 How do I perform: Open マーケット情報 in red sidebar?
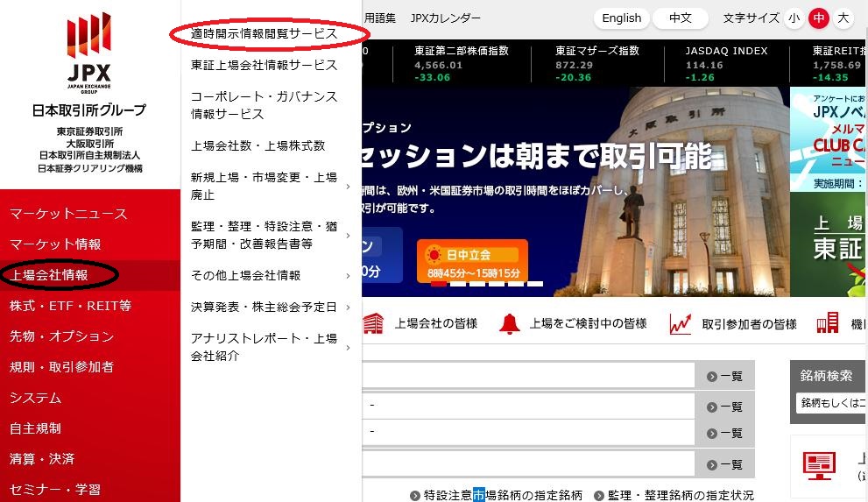(x=55, y=244)
